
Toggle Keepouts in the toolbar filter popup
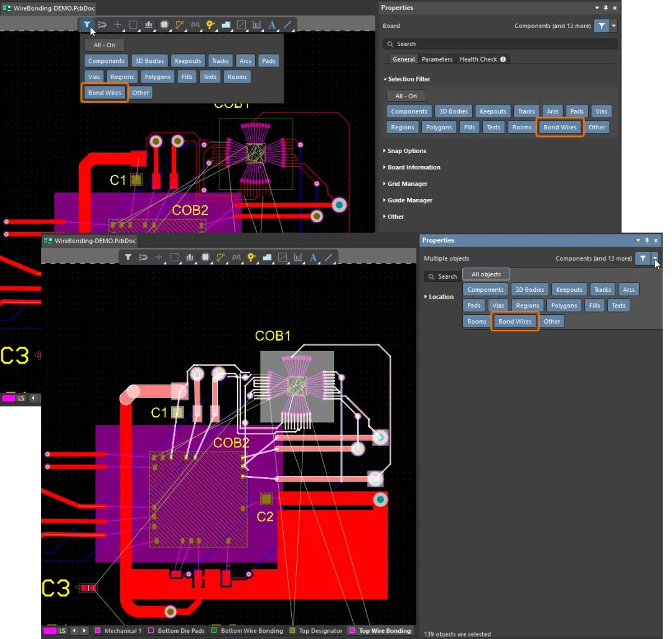pyautogui.click(x=188, y=61)
